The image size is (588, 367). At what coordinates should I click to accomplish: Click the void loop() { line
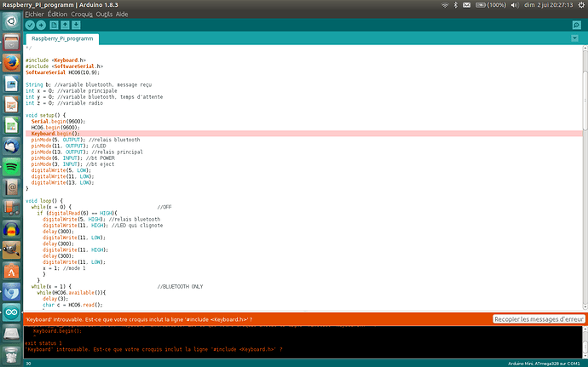point(43,201)
